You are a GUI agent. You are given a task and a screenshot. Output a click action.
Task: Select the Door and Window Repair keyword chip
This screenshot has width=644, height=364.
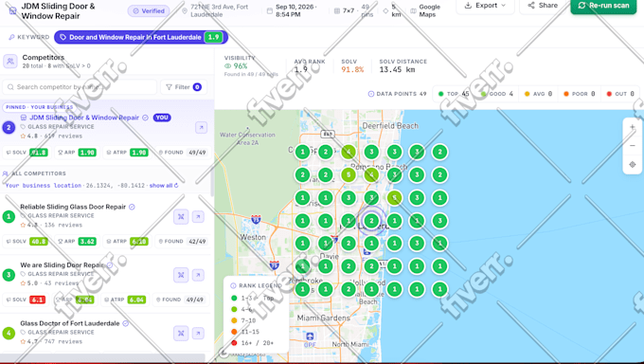point(141,37)
